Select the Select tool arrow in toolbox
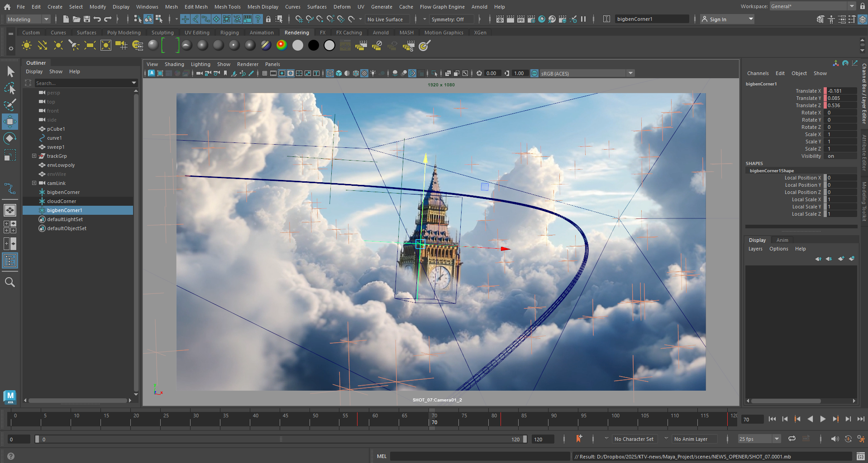The image size is (868, 463). coord(10,71)
